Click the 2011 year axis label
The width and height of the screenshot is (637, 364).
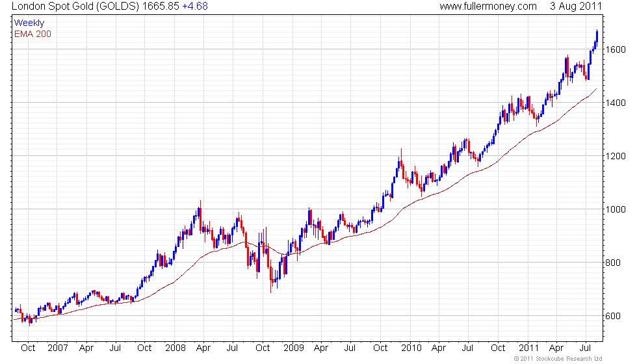(529, 348)
